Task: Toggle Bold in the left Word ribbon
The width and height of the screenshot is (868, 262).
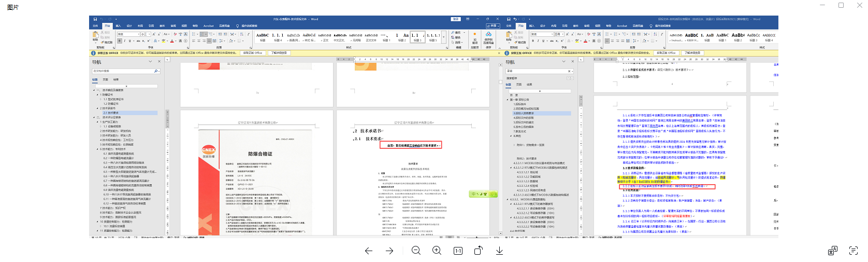Action: tap(119, 41)
